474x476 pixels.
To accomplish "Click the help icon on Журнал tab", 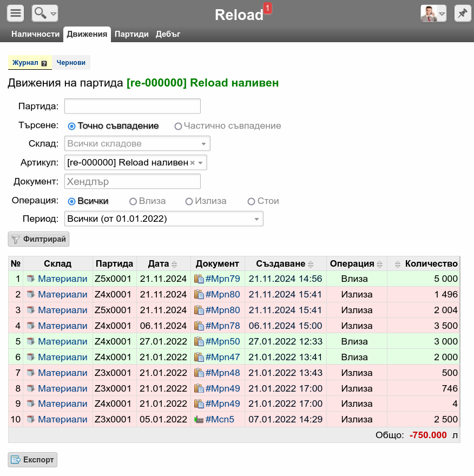I will pyautogui.click(x=44, y=63).
